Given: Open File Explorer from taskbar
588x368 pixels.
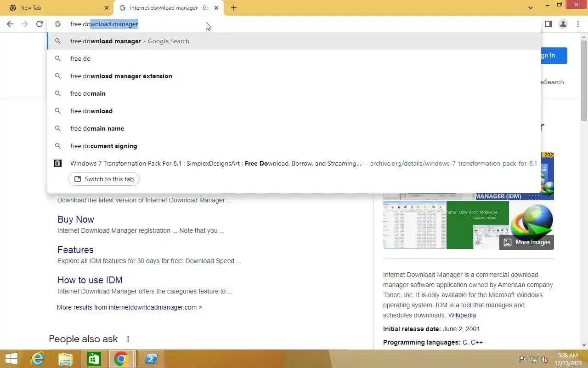Looking at the screenshot, I should click(x=66, y=359).
